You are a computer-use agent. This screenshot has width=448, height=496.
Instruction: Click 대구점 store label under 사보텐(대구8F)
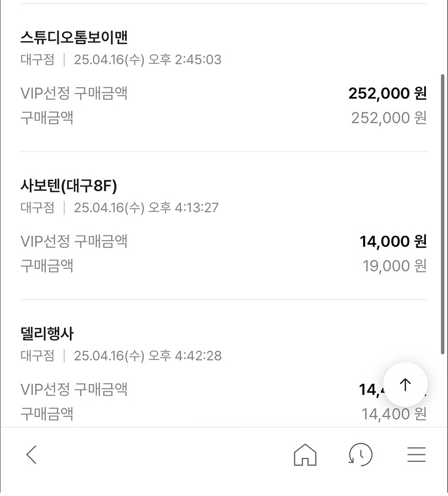(x=38, y=208)
